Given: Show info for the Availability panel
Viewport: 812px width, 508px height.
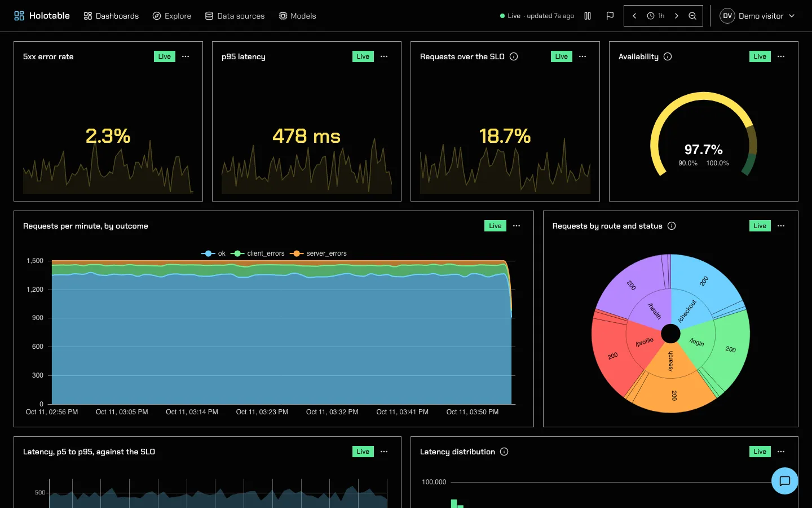Looking at the screenshot, I should click(x=668, y=56).
